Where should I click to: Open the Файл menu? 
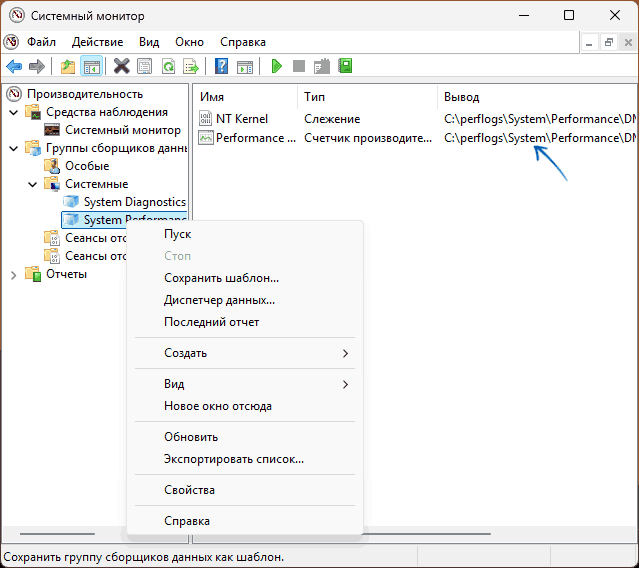[x=41, y=42]
